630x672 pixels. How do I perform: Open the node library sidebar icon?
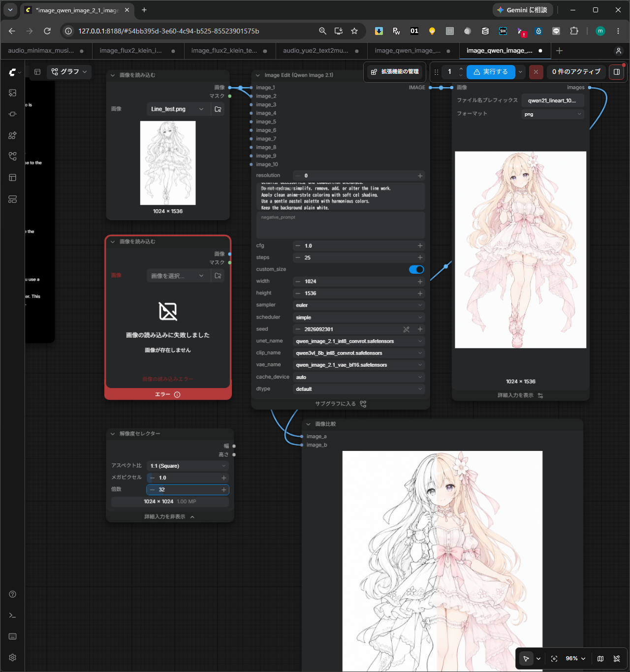click(13, 114)
